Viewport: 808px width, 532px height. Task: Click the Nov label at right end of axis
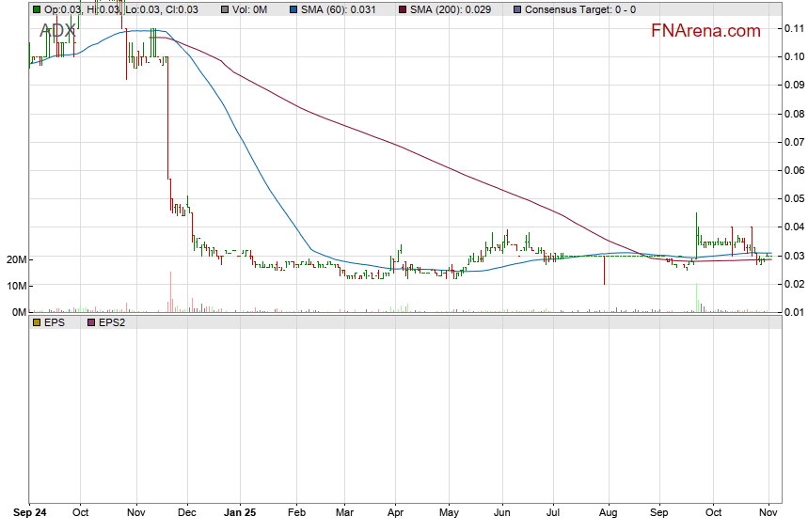768,514
